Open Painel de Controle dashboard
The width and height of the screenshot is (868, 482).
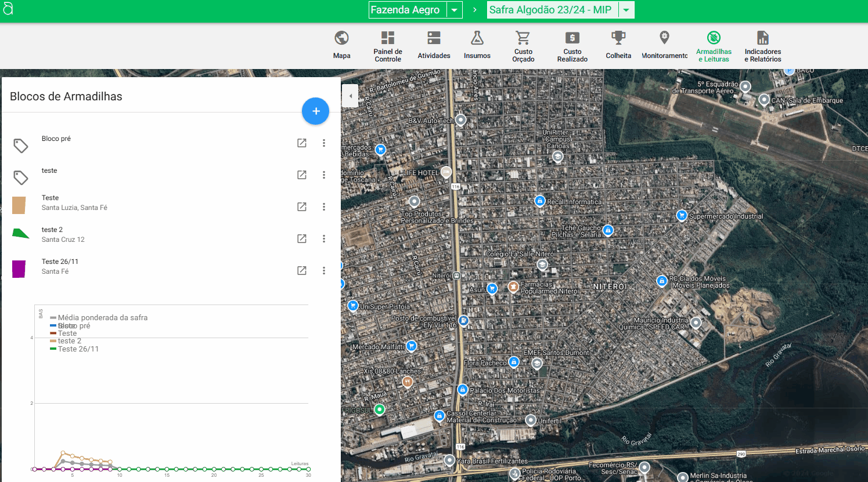click(387, 38)
